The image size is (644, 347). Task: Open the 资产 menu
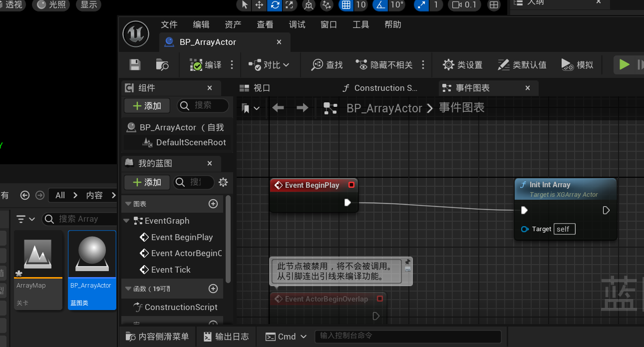click(233, 24)
